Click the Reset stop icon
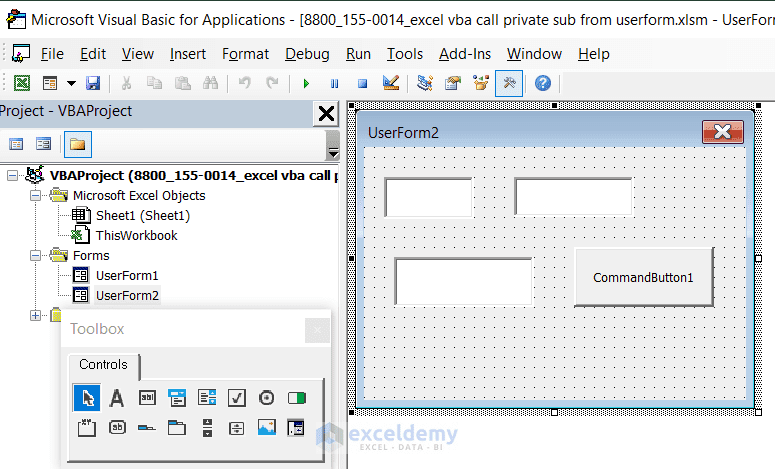This screenshot has width=775, height=469. (x=363, y=84)
